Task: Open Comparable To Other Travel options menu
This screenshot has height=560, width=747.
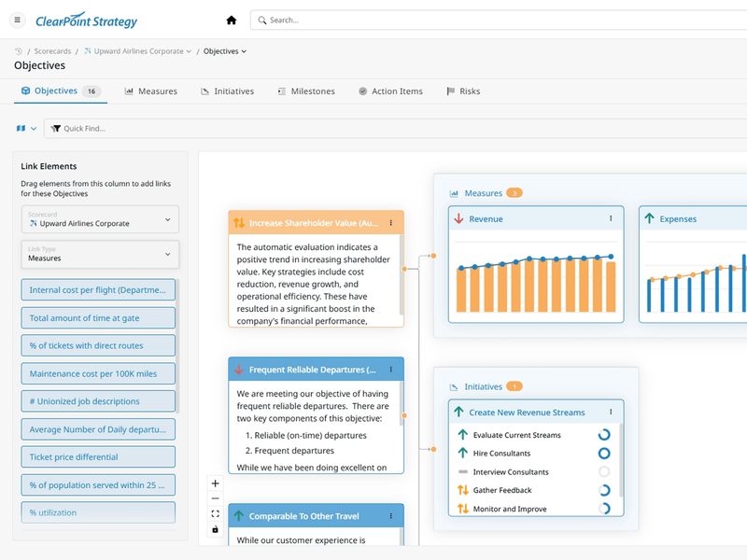Action: 391,516
